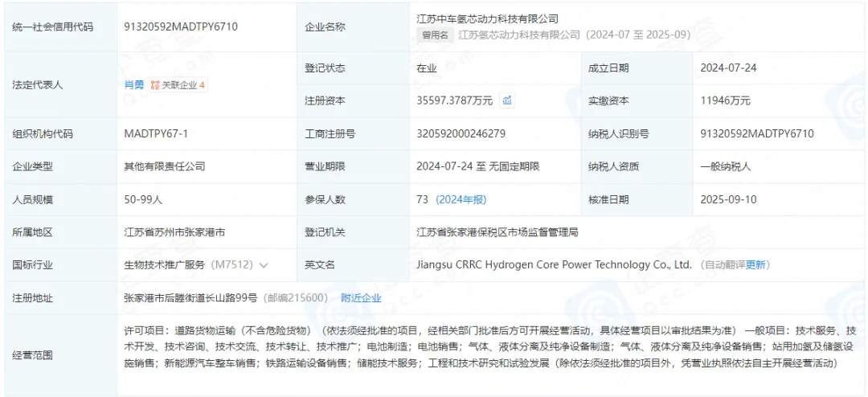This screenshot has width=868, height=397.
Task: Click the 经营范围 description text
Action: [490, 347]
